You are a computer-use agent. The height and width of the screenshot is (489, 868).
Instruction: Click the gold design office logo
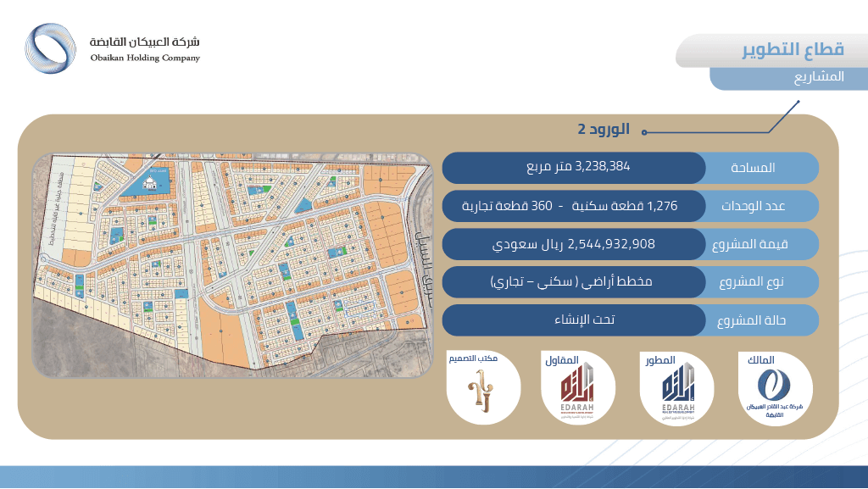click(x=480, y=390)
